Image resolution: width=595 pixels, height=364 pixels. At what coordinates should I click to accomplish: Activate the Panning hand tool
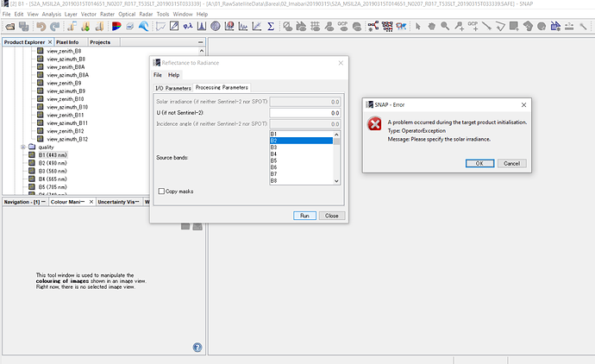[431, 26]
